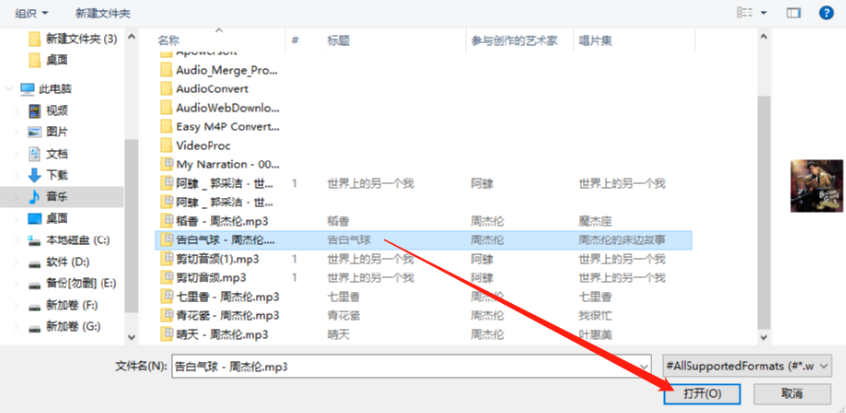This screenshot has width=846, height=413.
Task: Click file list scrollbar up arrow
Action: pyautogui.click(x=763, y=37)
